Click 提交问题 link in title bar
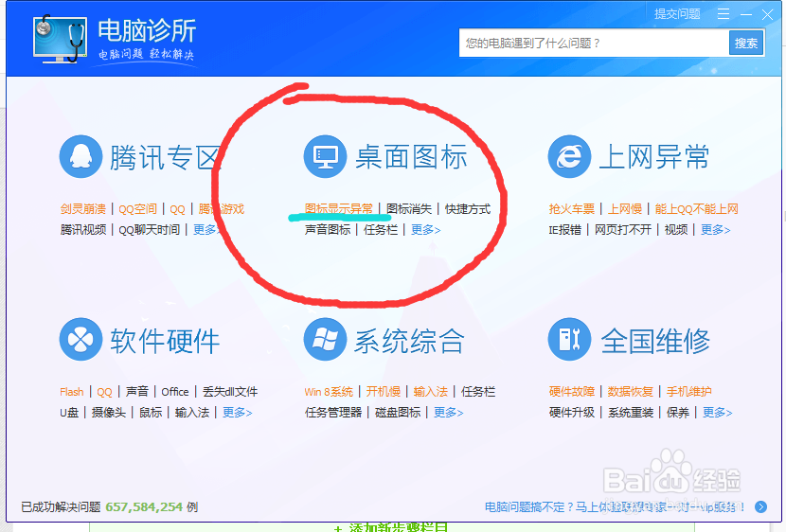This screenshot has width=786, height=532. coord(677,14)
